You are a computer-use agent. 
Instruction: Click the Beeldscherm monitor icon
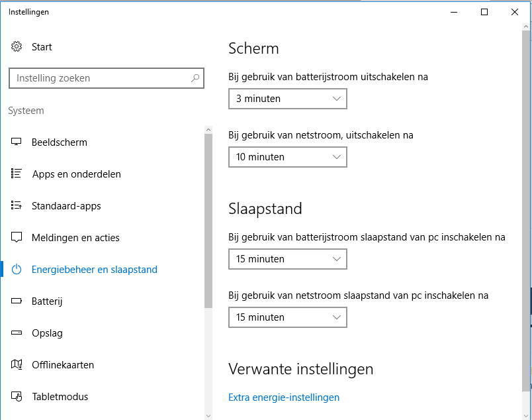pyautogui.click(x=17, y=142)
